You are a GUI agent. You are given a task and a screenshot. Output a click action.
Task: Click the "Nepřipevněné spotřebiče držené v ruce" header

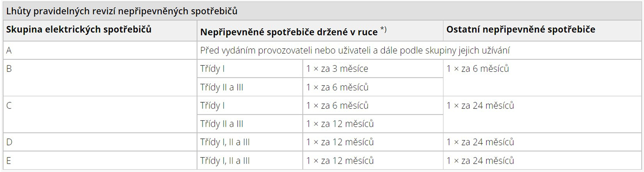[289, 32]
